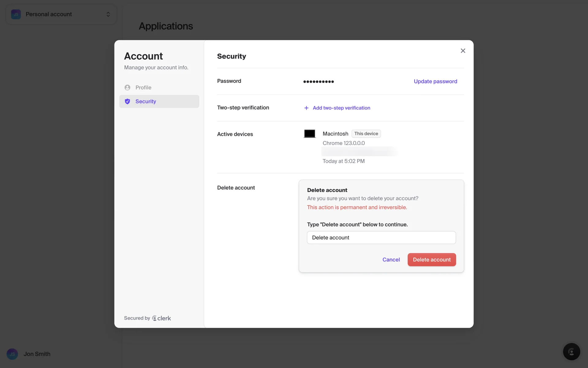Open the Profile section
The width and height of the screenshot is (588, 368).
click(143, 87)
